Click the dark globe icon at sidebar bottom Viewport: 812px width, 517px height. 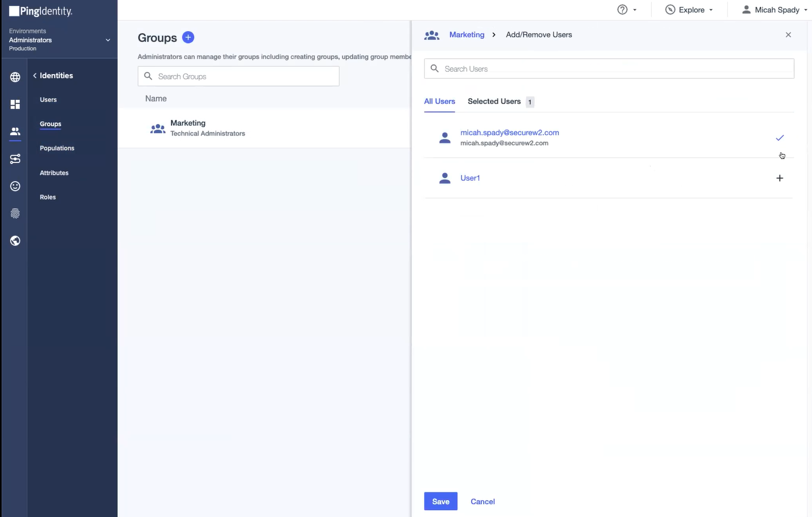(x=15, y=241)
